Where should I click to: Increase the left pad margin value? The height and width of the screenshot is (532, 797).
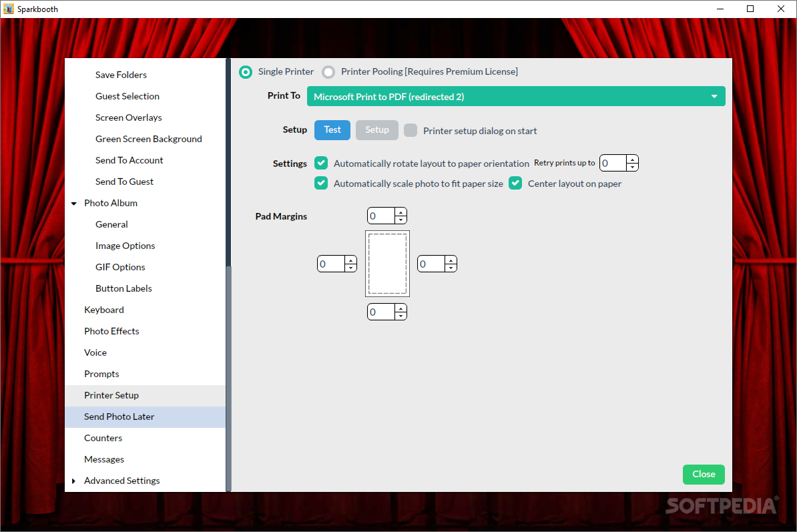pyautogui.click(x=350, y=260)
